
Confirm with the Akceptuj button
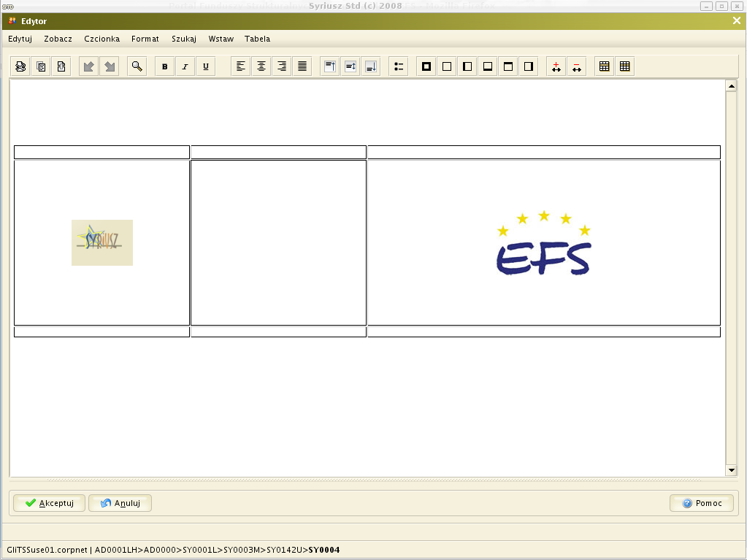point(50,503)
